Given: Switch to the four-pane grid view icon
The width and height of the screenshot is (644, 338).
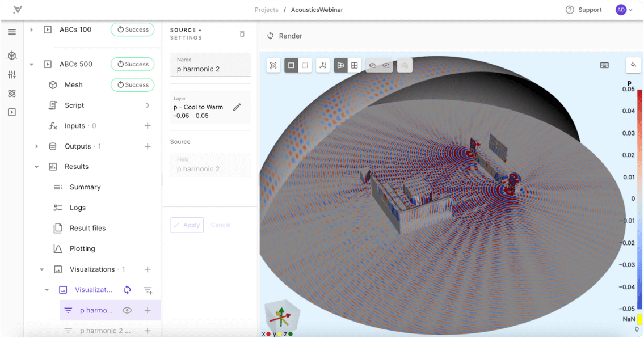Looking at the screenshot, I should tap(355, 65).
